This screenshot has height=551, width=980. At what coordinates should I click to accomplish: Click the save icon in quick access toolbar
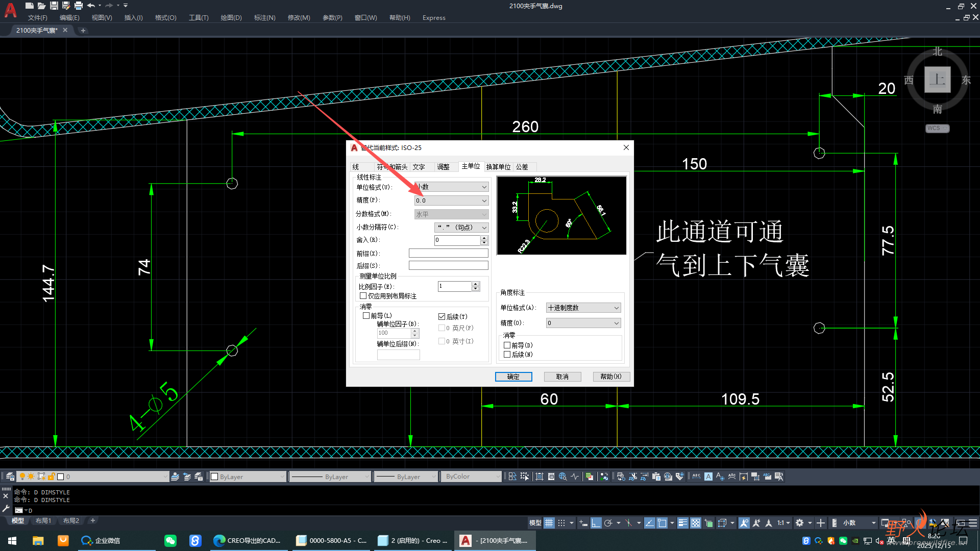[x=54, y=6]
